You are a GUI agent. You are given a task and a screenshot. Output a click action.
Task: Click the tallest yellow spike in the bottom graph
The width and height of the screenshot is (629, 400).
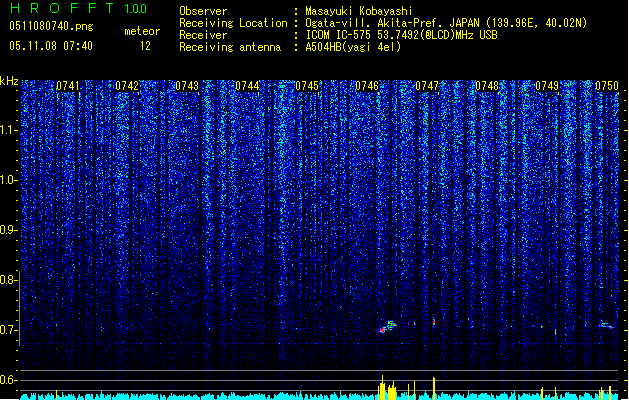(x=382, y=387)
